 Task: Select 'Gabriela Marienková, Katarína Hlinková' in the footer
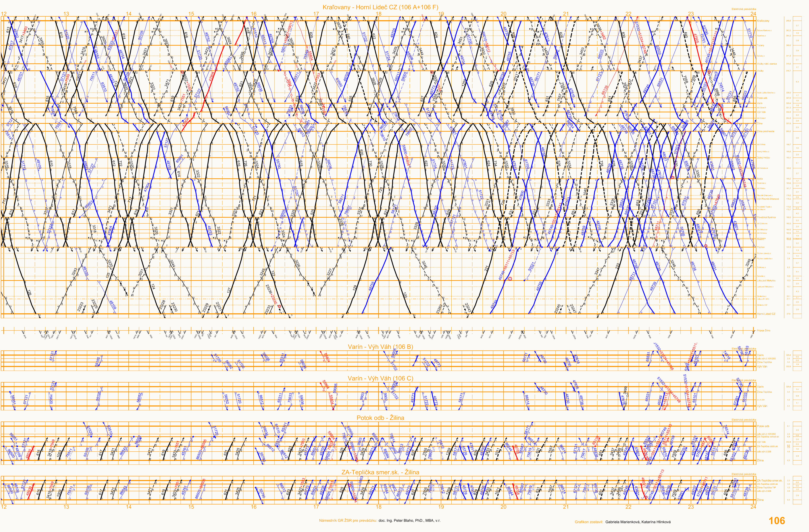point(638,522)
